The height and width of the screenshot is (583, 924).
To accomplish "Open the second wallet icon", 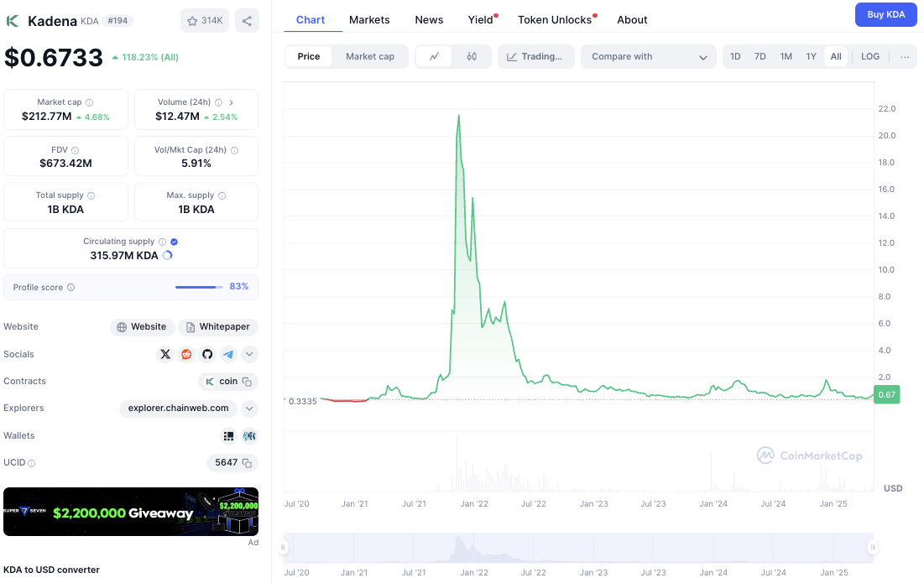I will [250, 435].
